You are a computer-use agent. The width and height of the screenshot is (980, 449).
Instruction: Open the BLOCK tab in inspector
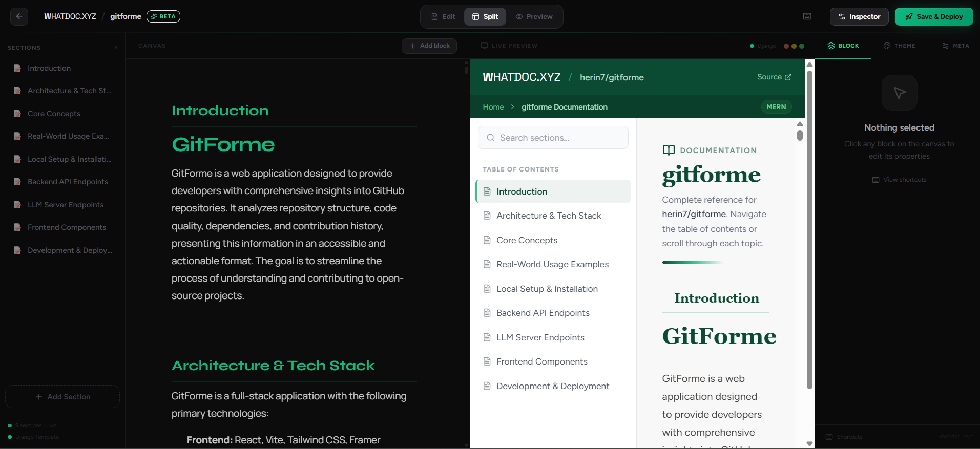(x=843, y=46)
